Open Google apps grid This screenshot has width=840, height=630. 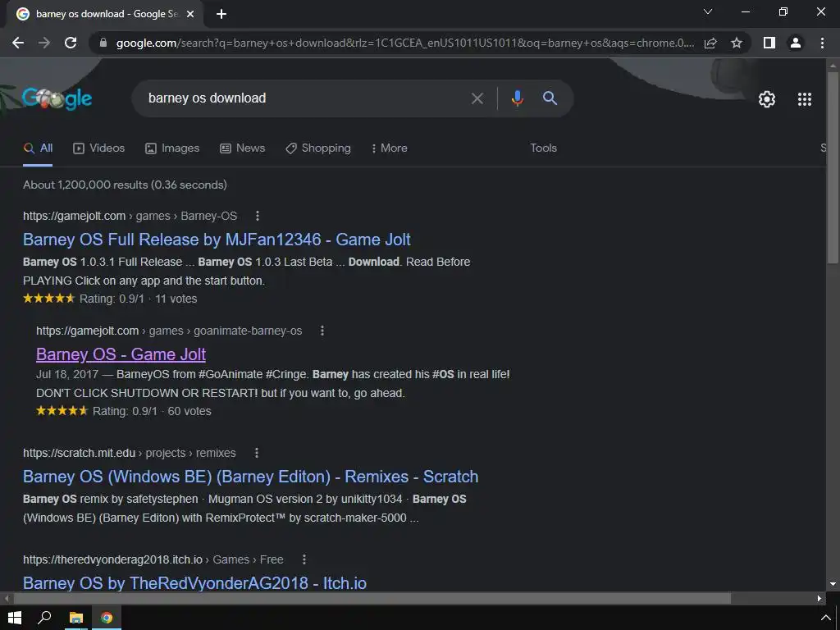tap(805, 99)
